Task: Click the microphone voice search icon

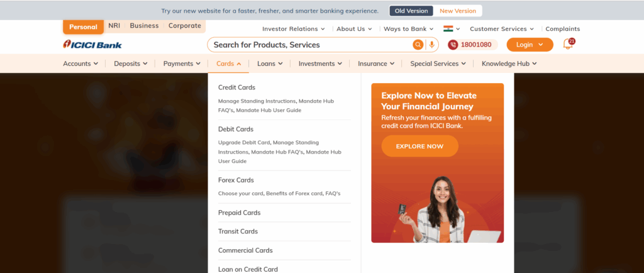Action: pos(431,45)
